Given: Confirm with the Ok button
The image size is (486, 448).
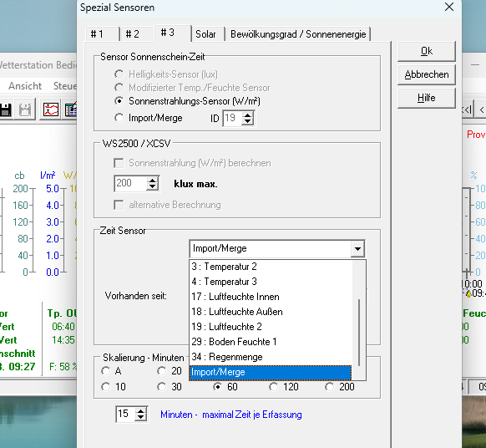Looking at the screenshot, I should click(427, 51).
